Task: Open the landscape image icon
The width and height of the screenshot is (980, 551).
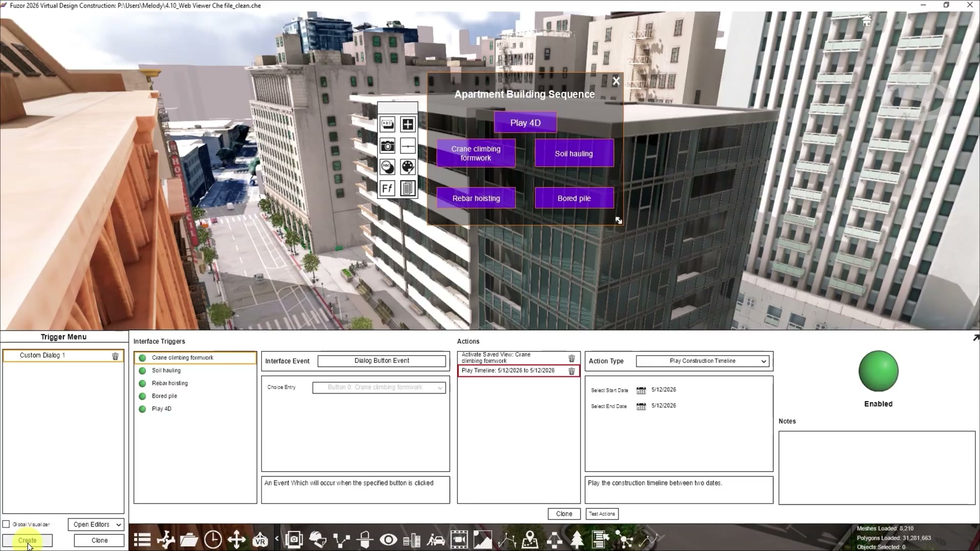Action: 482,539
